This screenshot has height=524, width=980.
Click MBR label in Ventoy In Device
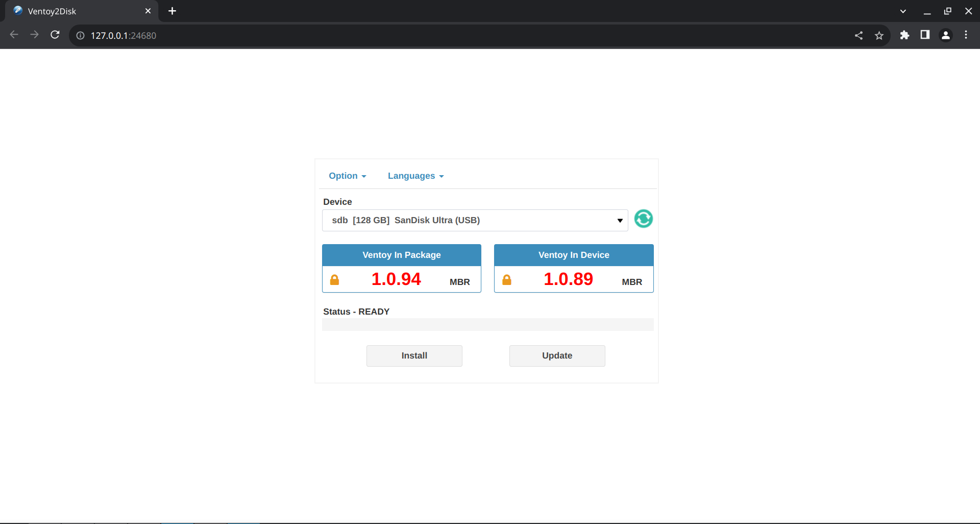[x=632, y=282]
